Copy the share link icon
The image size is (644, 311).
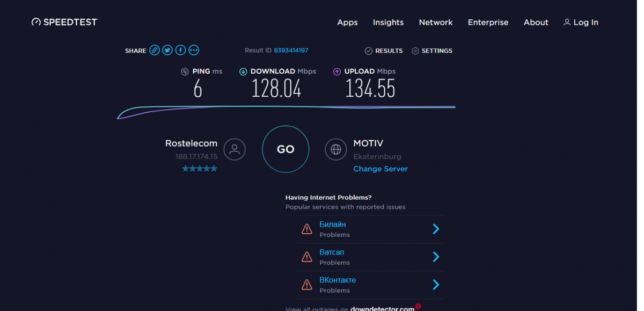[155, 50]
